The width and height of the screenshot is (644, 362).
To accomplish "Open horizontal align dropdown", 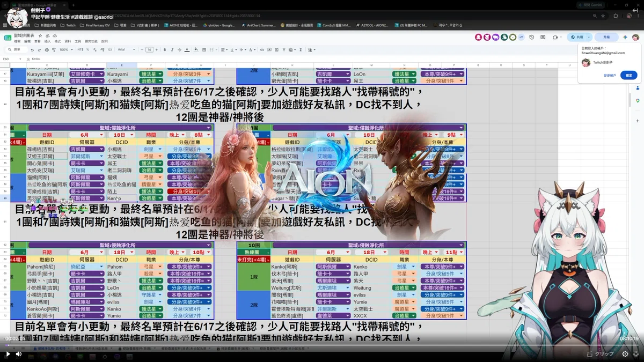I will pos(224,49).
